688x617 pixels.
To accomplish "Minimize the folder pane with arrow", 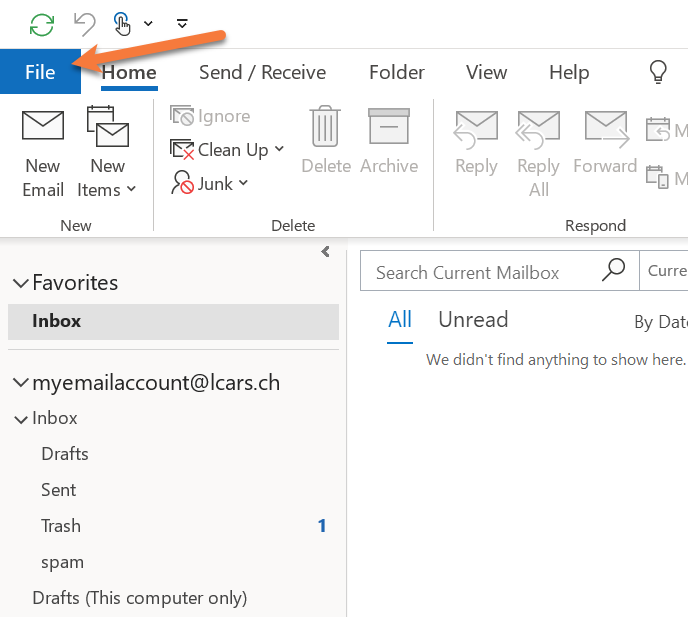I will pos(325,252).
